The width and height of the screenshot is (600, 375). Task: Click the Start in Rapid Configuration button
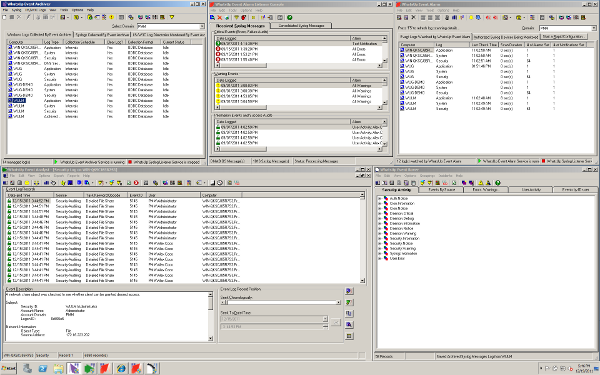(563, 37)
